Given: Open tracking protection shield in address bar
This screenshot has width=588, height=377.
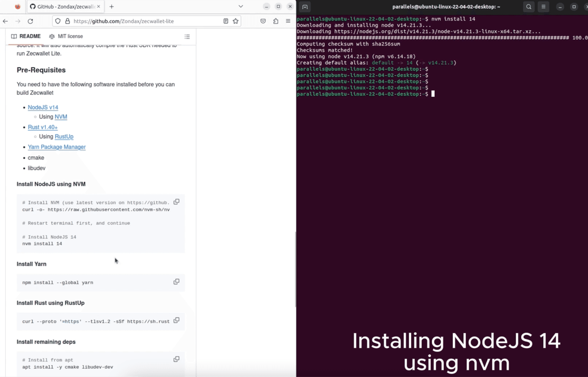Looking at the screenshot, I should 58,21.
